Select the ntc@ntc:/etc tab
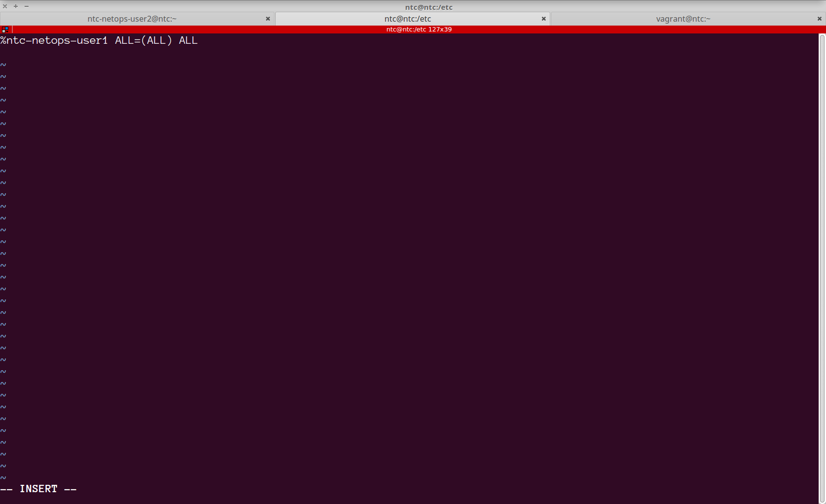 [408, 19]
